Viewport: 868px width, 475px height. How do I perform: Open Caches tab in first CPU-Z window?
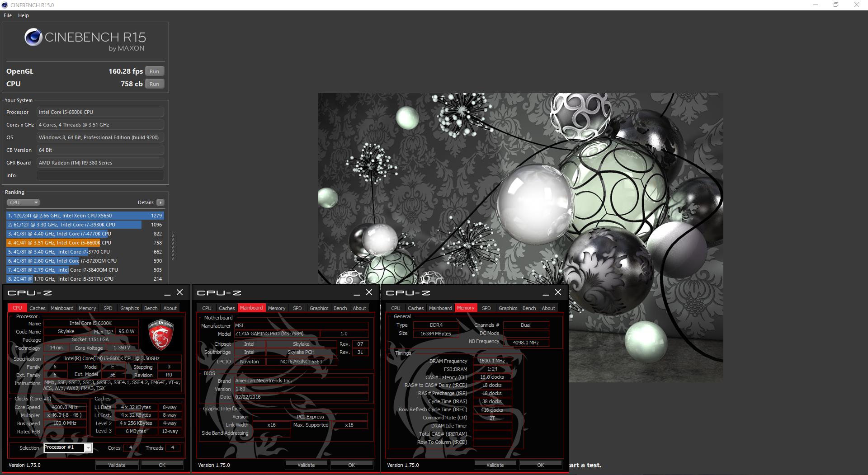(38, 308)
